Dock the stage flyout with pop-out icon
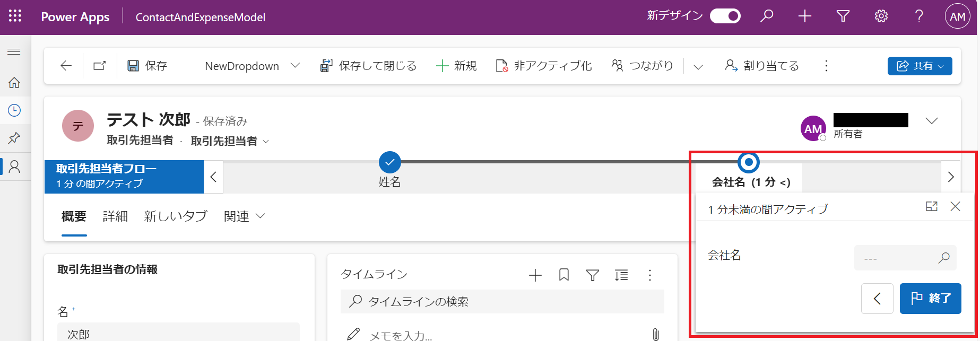Image resolution: width=980 pixels, height=341 pixels. 932,206
